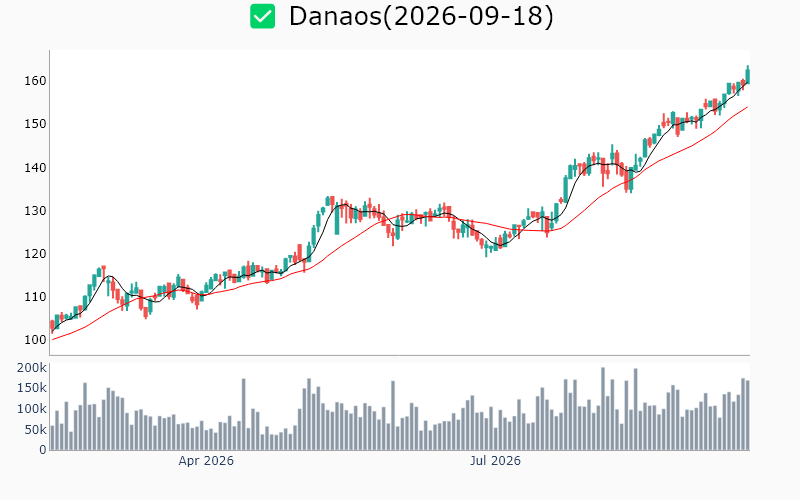Click the 150k volume axis label
Image resolution: width=800 pixels, height=500 pixels.
click(x=32, y=388)
